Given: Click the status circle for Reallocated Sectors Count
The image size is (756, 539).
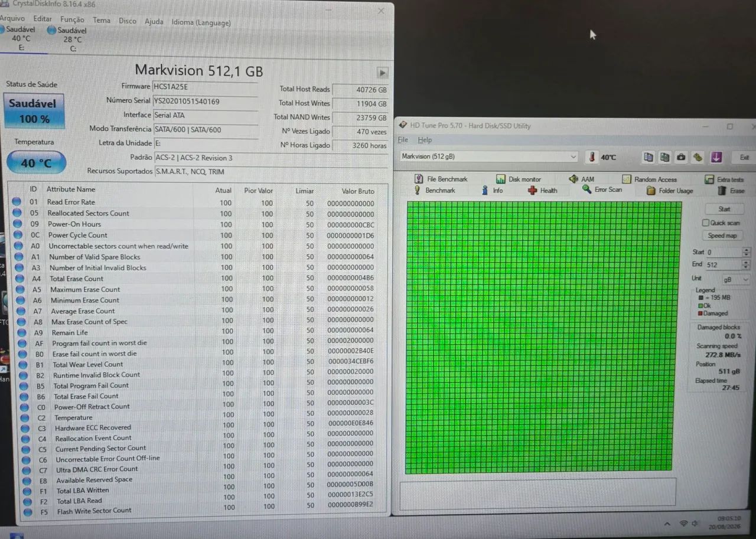Looking at the screenshot, I should [17, 213].
